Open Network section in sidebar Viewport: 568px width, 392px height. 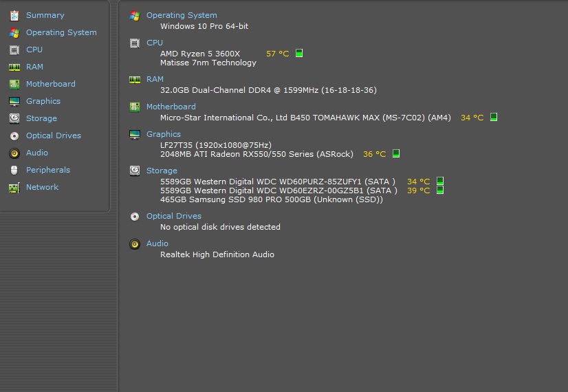42,187
